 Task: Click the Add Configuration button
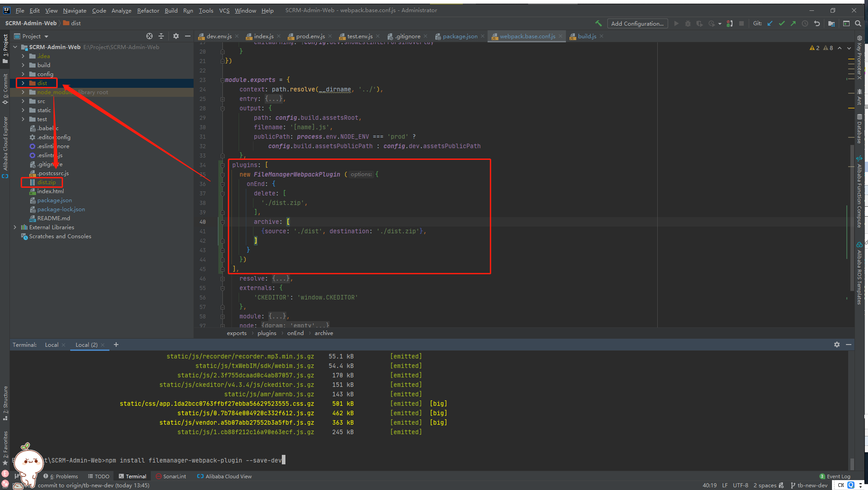click(637, 23)
